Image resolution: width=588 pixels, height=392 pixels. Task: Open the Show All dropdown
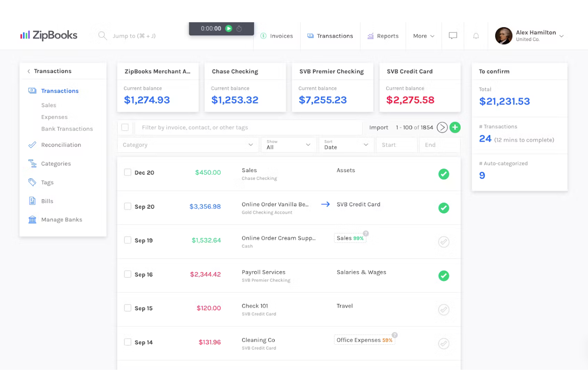288,145
